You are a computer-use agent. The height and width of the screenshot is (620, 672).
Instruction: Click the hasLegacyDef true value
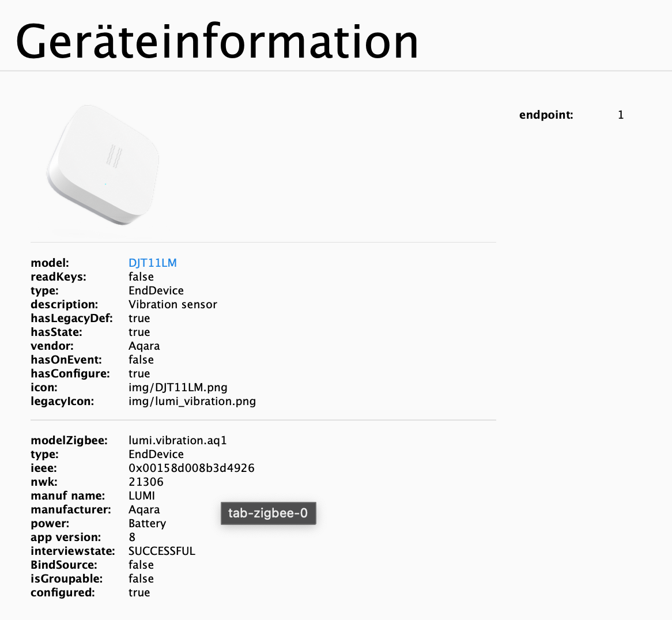pyautogui.click(x=139, y=318)
